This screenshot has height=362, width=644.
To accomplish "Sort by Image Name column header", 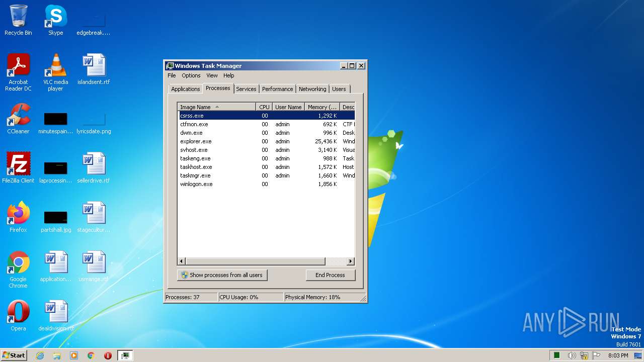I will [216, 107].
